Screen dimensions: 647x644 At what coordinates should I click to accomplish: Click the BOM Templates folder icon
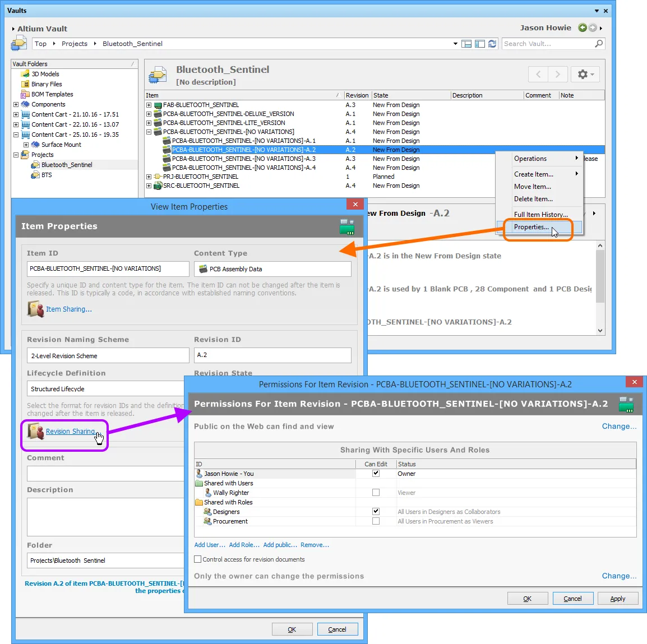[26, 94]
